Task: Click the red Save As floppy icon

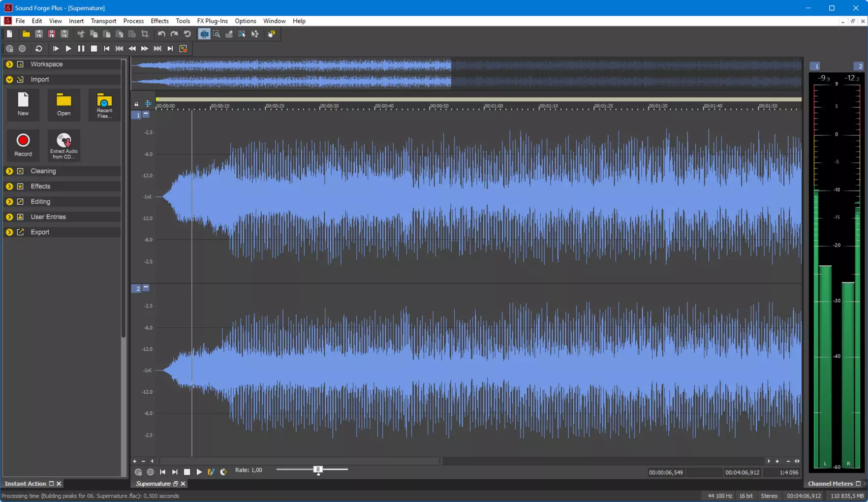Action: [x=51, y=34]
